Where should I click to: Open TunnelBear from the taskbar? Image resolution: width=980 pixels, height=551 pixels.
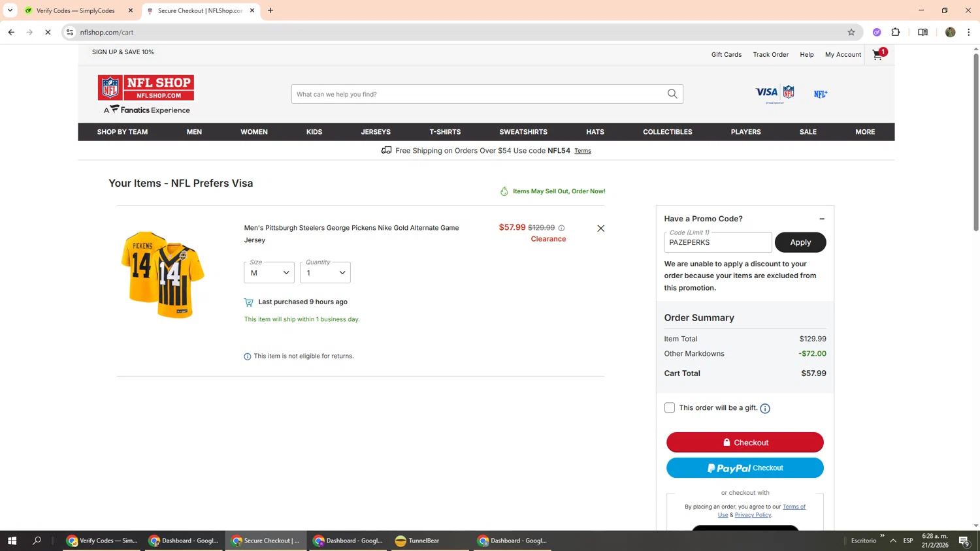429,541
